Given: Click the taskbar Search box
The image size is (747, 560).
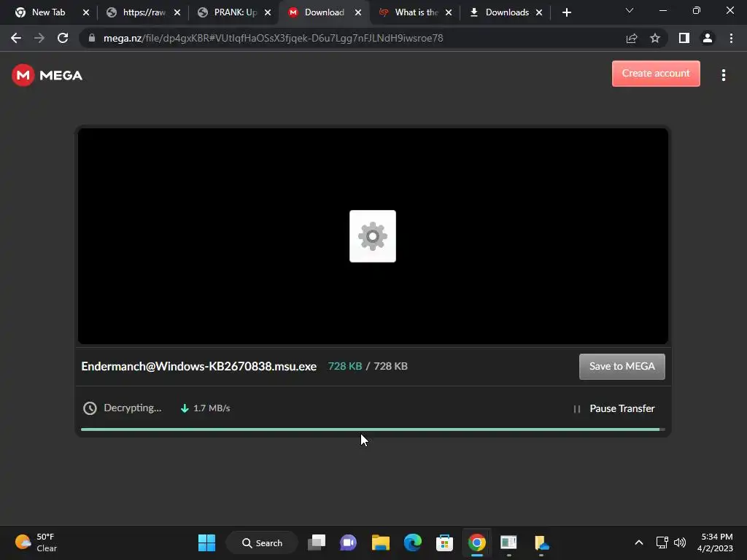Looking at the screenshot, I should [262, 542].
